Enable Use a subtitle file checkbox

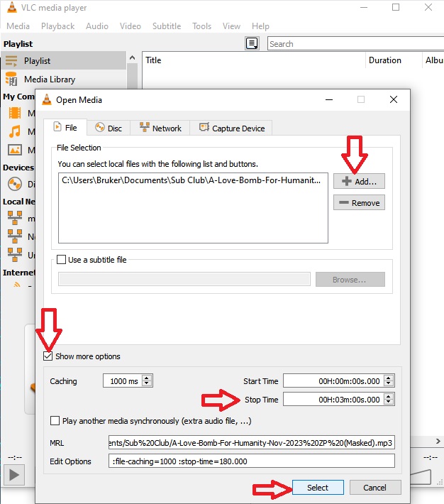point(61,259)
